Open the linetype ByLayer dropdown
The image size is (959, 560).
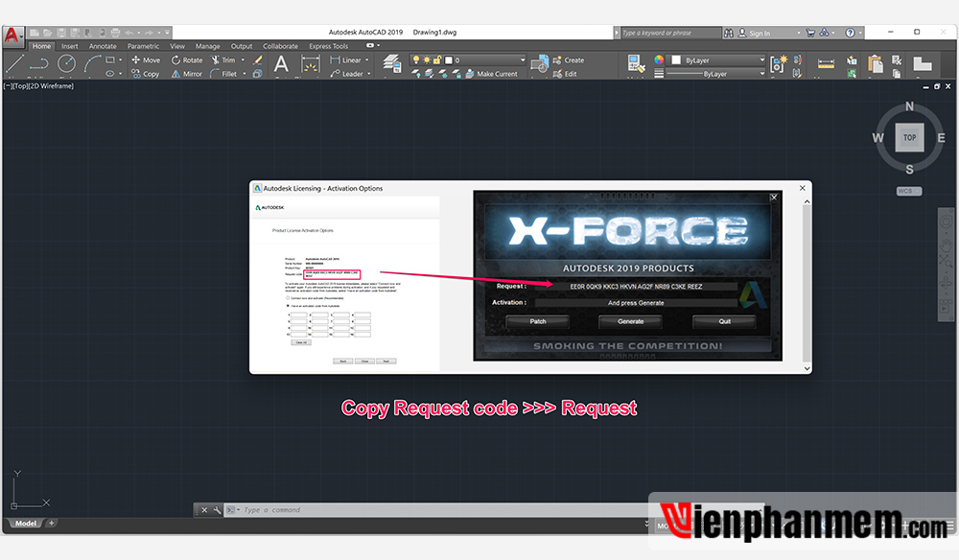point(761,74)
